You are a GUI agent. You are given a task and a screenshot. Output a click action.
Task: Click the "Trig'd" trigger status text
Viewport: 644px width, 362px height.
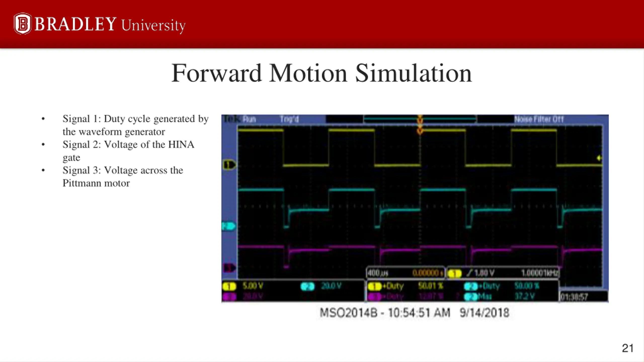[x=289, y=119]
